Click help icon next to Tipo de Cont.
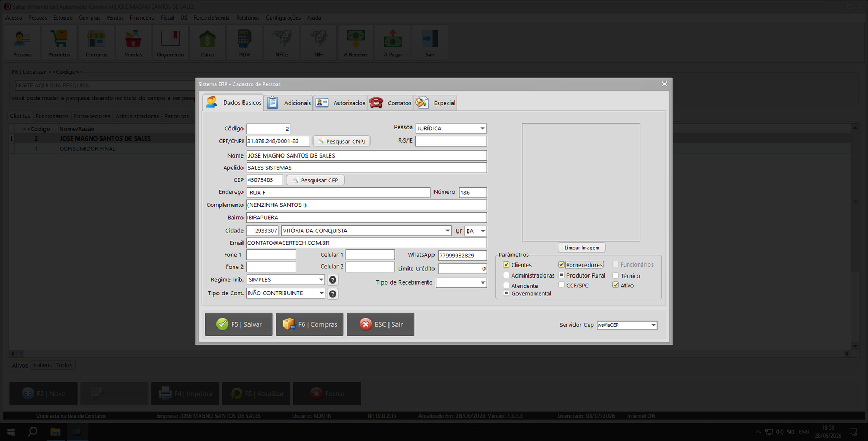868x441 pixels. (x=333, y=293)
